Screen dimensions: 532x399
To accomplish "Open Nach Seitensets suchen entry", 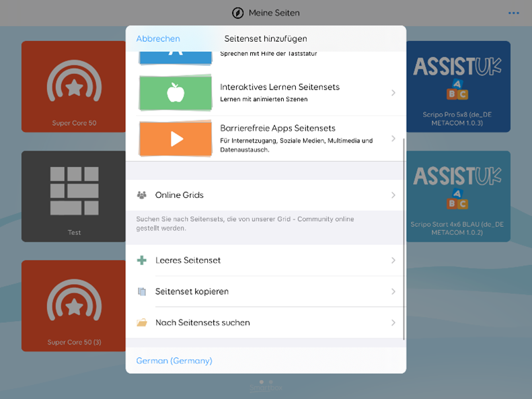I will pos(202,323).
